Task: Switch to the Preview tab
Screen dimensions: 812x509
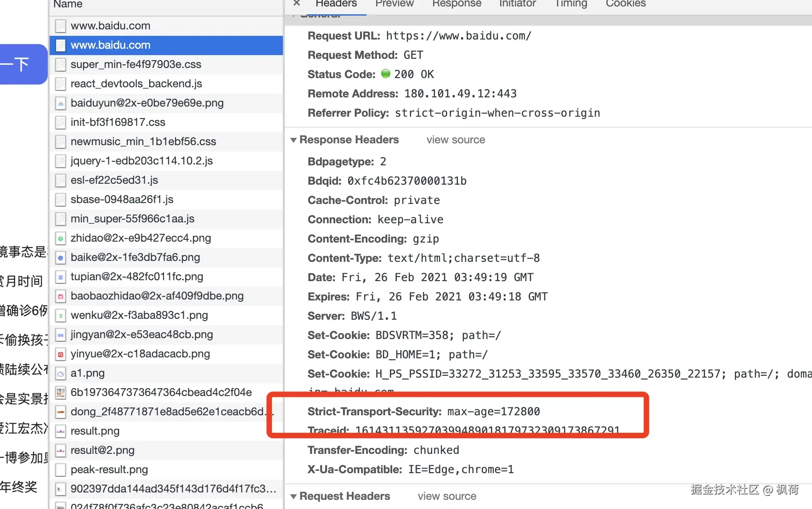Action: (x=394, y=4)
